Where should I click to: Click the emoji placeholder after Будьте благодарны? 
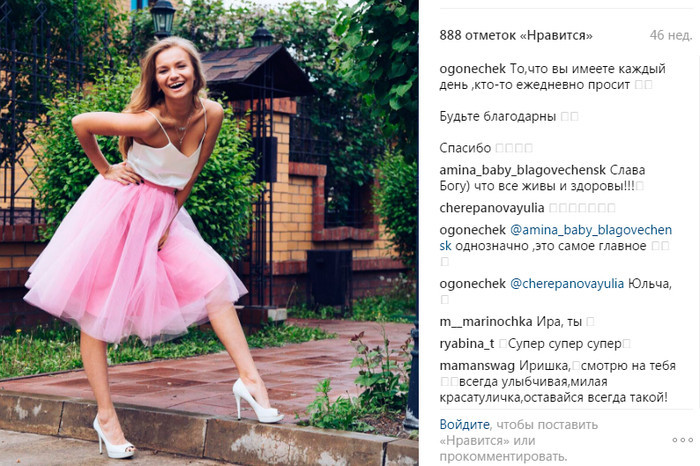pos(569,116)
